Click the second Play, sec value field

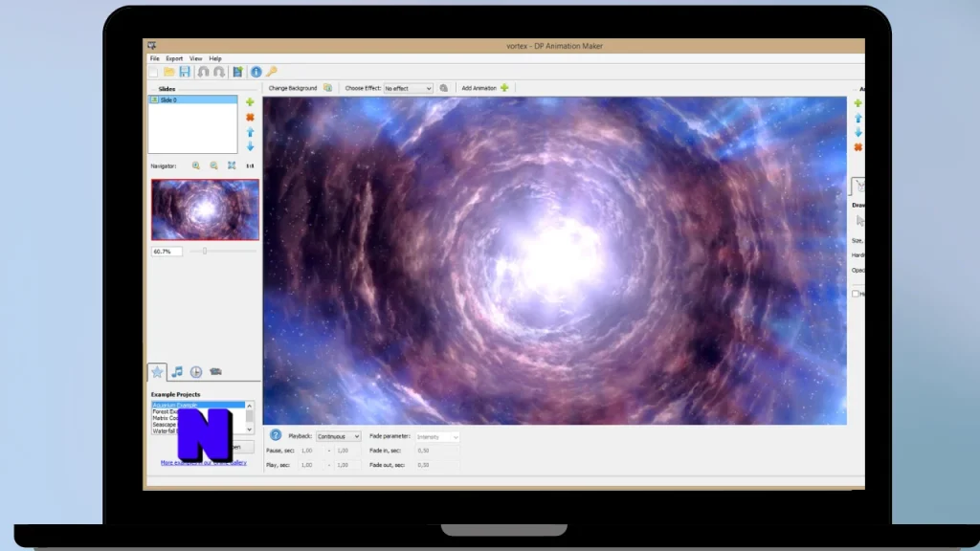pyautogui.click(x=346, y=465)
